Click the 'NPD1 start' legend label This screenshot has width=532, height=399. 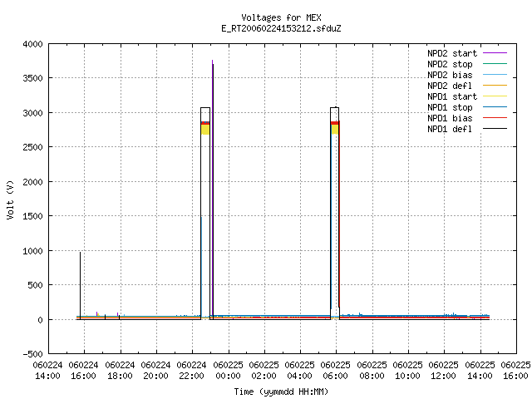452,96
